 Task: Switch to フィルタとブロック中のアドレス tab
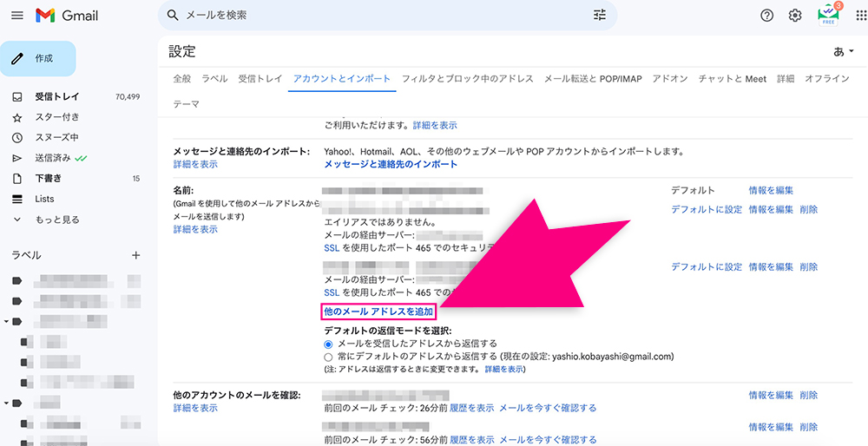[x=468, y=79]
